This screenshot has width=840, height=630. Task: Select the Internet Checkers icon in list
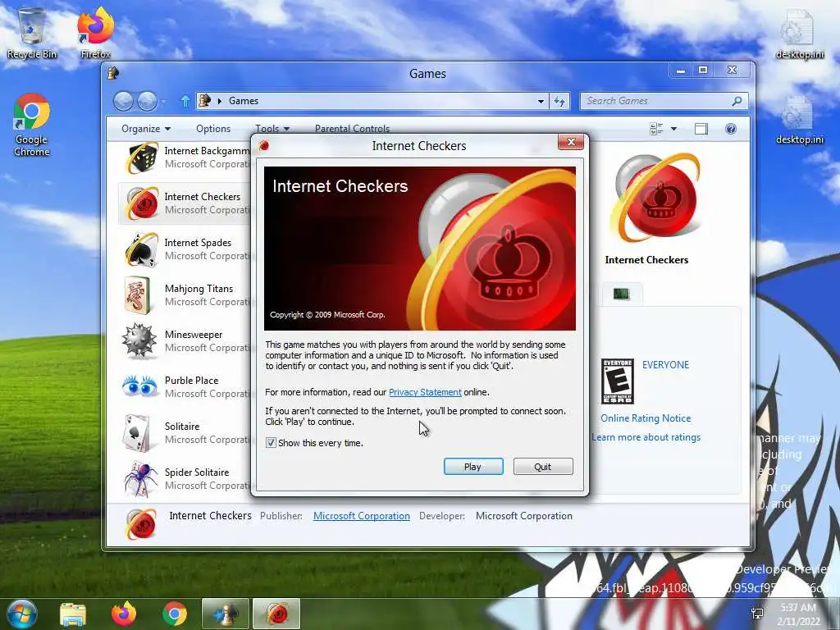(x=142, y=203)
